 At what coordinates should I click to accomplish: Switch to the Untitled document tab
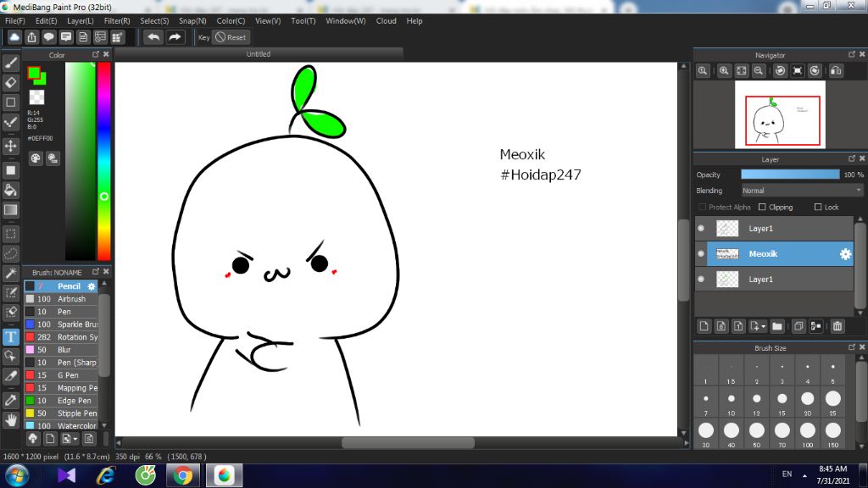click(x=259, y=54)
